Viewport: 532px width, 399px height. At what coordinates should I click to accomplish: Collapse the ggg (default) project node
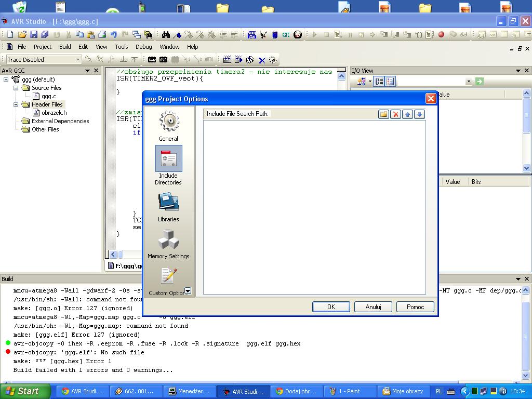pos(6,79)
